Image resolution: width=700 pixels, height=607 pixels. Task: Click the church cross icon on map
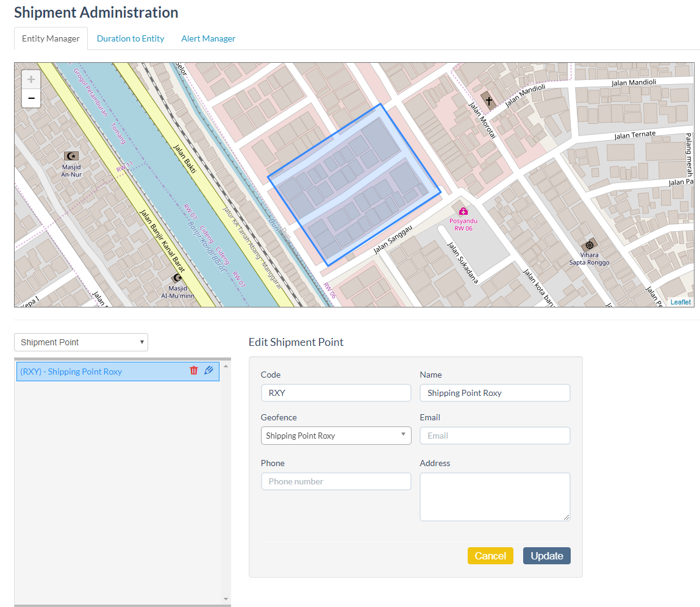pos(488,100)
